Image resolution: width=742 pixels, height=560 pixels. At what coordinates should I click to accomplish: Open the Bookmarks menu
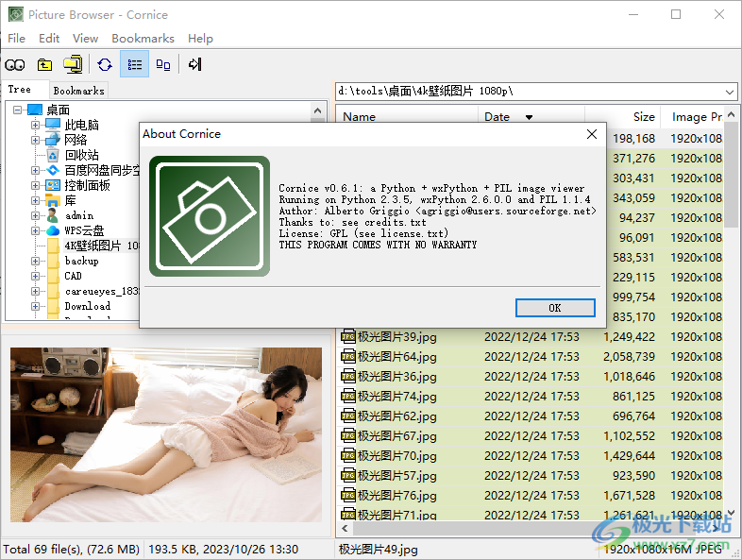tap(143, 39)
